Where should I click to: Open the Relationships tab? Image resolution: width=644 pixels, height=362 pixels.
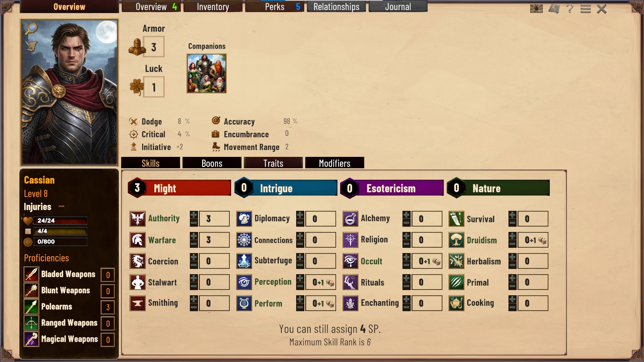tap(336, 7)
